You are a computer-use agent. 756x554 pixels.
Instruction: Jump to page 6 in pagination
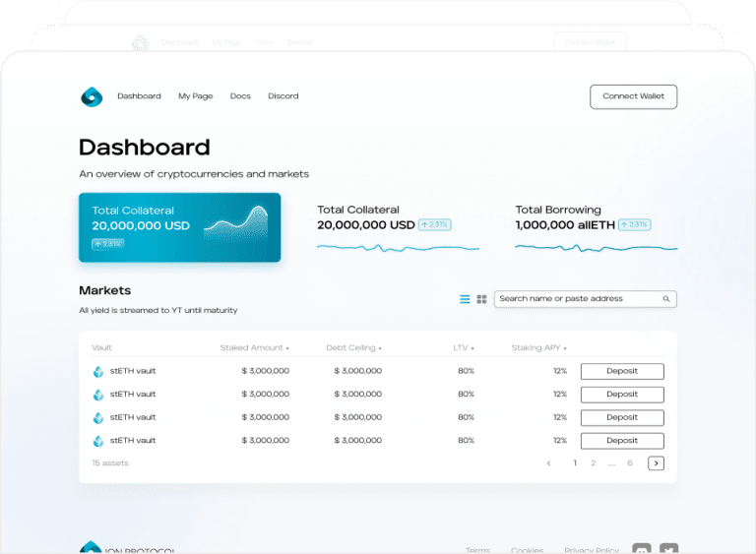click(x=630, y=463)
